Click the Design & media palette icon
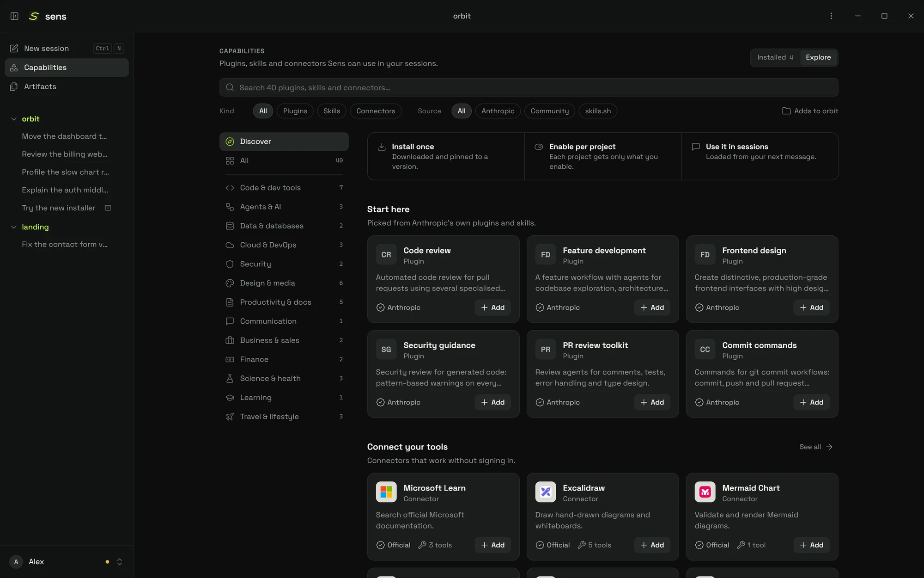This screenshot has width=924, height=578. 230,283
